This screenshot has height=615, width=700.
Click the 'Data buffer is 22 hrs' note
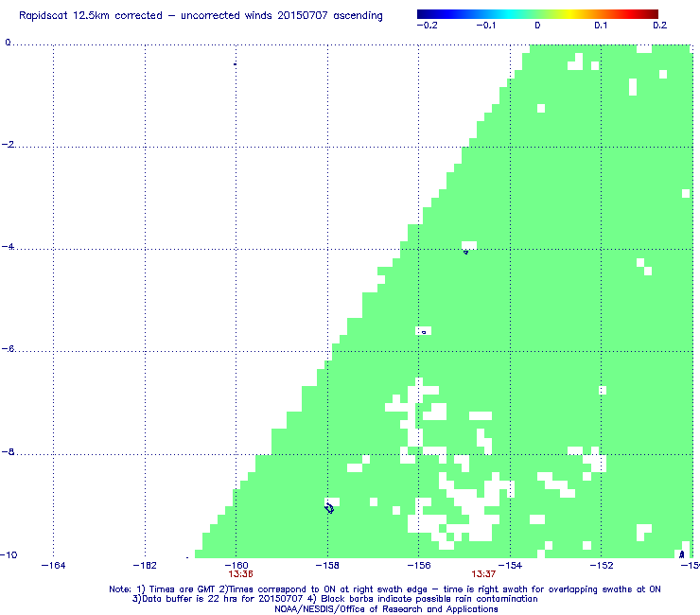pos(335,599)
